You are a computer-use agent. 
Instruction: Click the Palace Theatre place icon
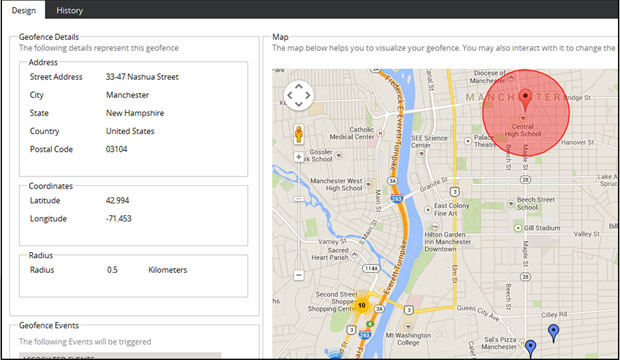tap(468, 141)
